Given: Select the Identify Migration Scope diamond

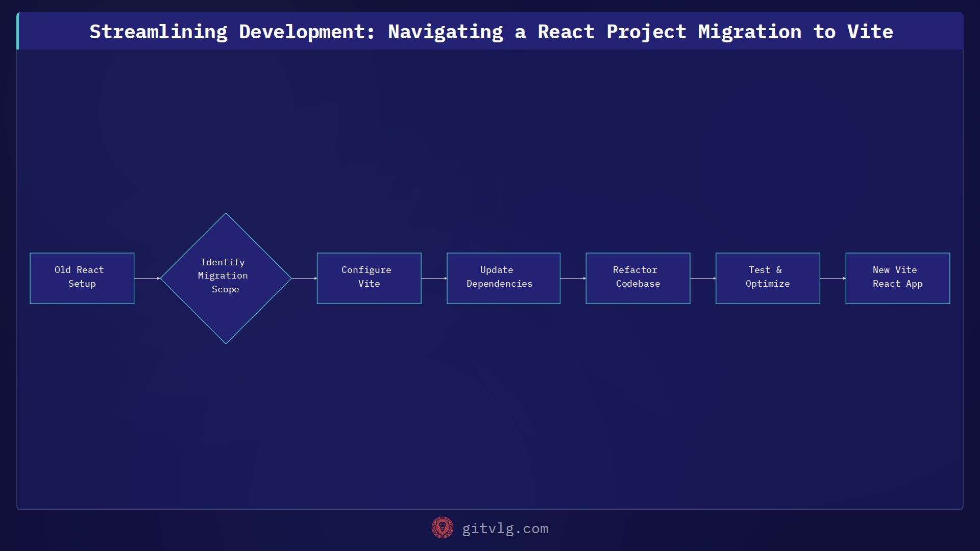Looking at the screenshot, I should pyautogui.click(x=226, y=279).
